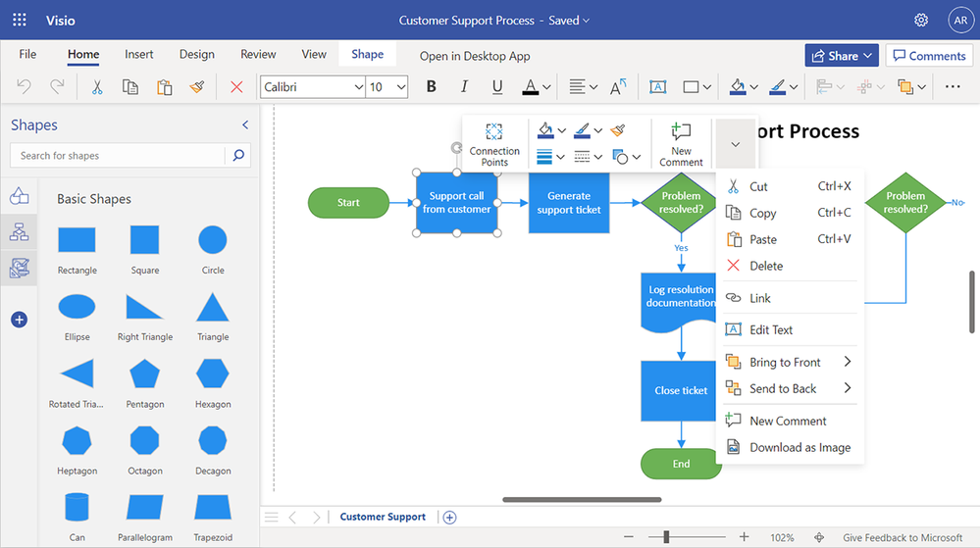The width and height of the screenshot is (980, 548).
Task: Add more shapes with blue plus button
Action: tap(19, 320)
